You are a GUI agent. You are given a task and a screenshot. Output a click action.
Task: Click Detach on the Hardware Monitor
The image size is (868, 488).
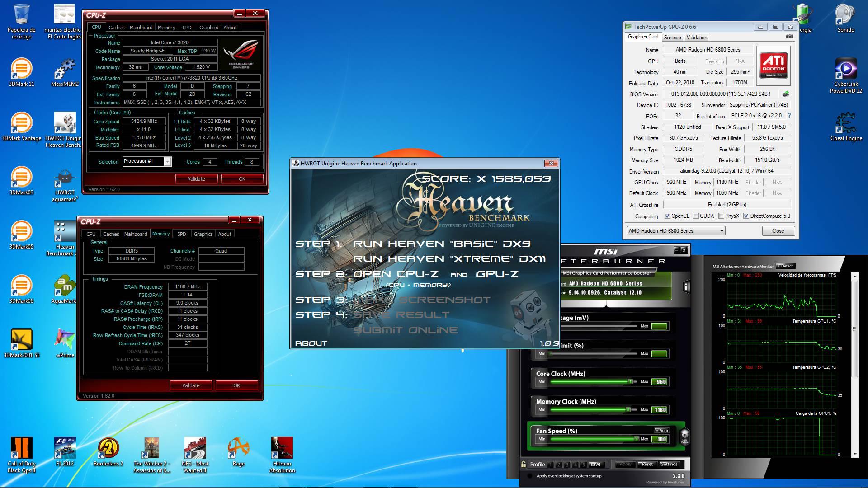point(785,266)
